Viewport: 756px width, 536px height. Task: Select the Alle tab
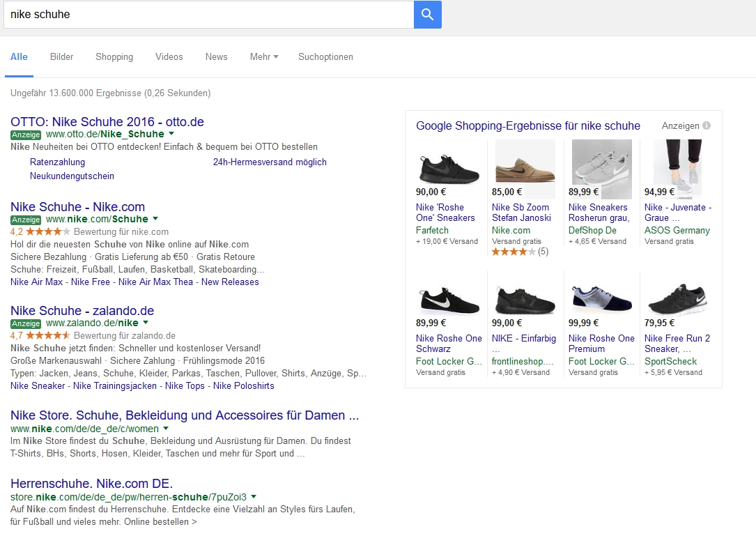19,57
